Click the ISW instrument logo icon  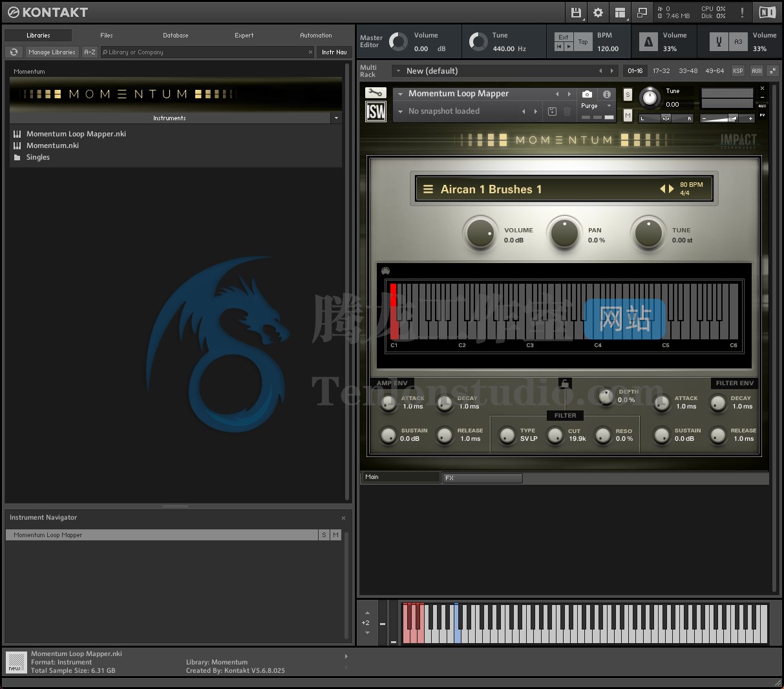pos(376,112)
